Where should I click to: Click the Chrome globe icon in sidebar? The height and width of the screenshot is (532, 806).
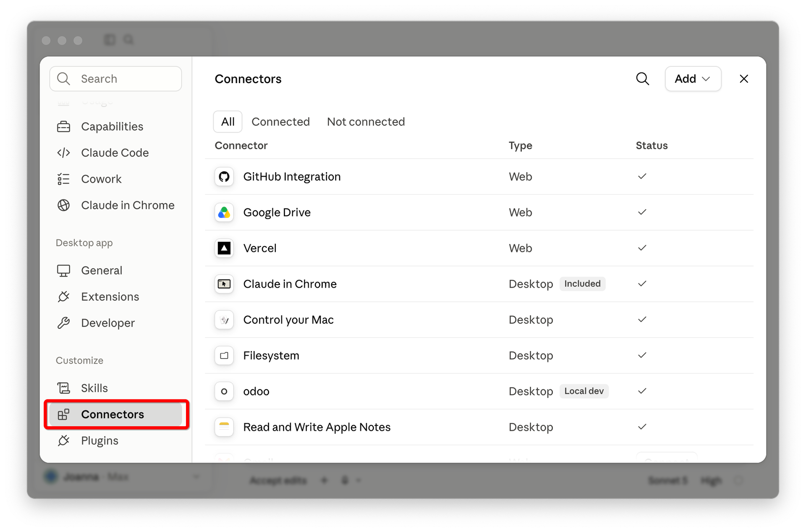[x=63, y=205]
